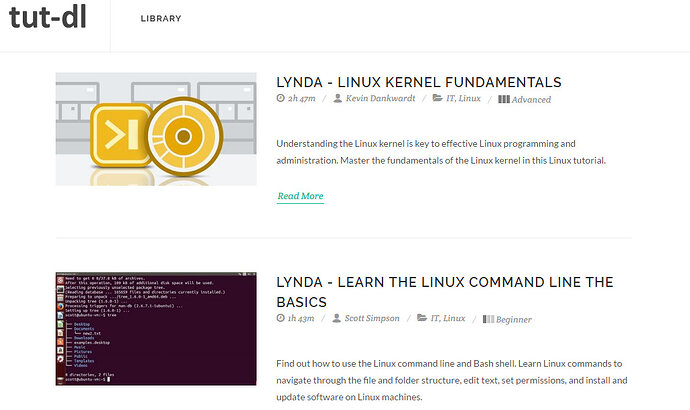This screenshot has width=690, height=410.
Task: Open the Linux category for the Command Line course
Action: (x=454, y=319)
